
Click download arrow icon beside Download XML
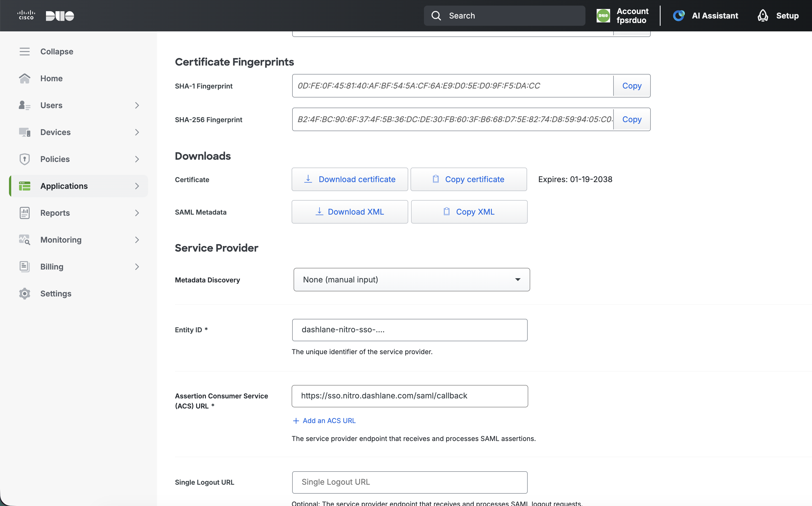[319, 212]
